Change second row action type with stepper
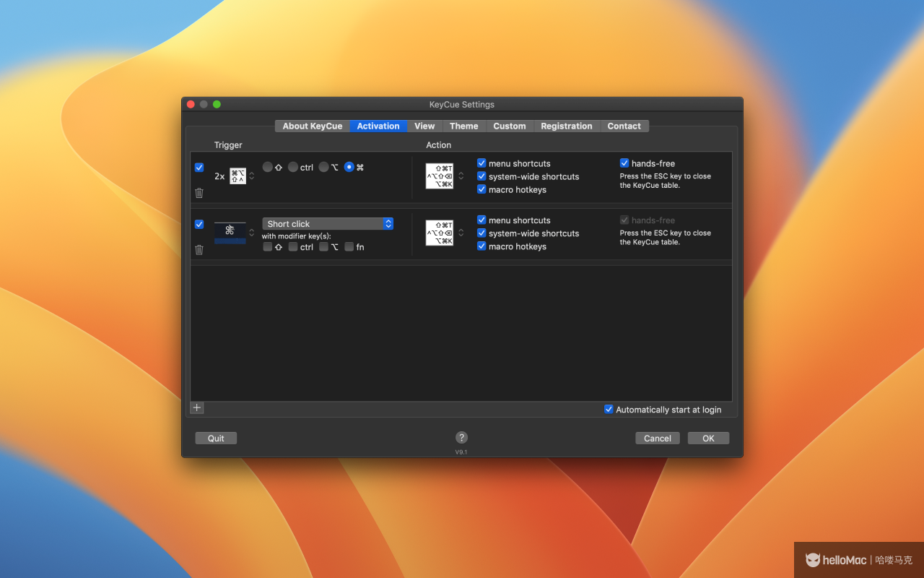Image resolution: width=924 pixels, height=578 pixels. pos(461,233)
